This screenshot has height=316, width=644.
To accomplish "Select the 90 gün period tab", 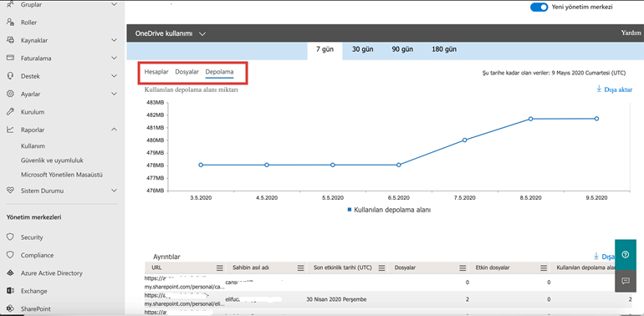I will (x=402, y=49).
